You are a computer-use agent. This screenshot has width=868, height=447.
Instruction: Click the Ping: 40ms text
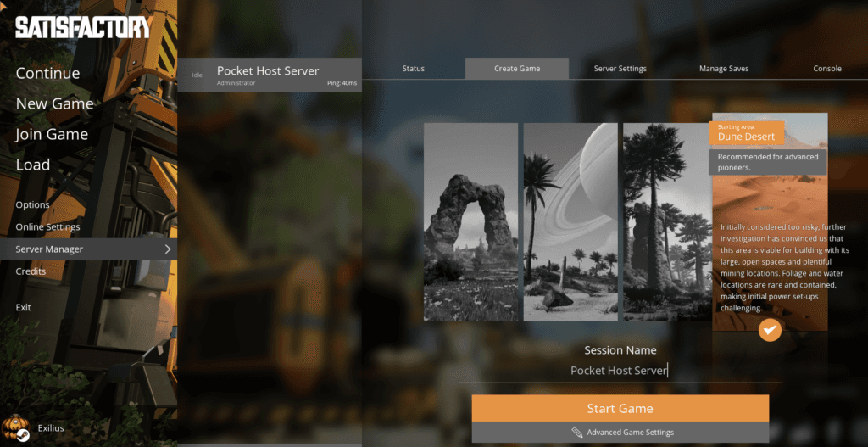coord(342,83)
